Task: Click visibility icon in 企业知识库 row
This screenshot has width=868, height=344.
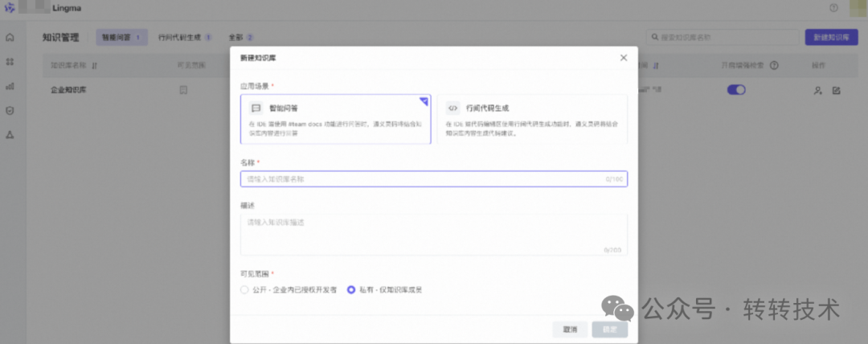Action: 183,90
